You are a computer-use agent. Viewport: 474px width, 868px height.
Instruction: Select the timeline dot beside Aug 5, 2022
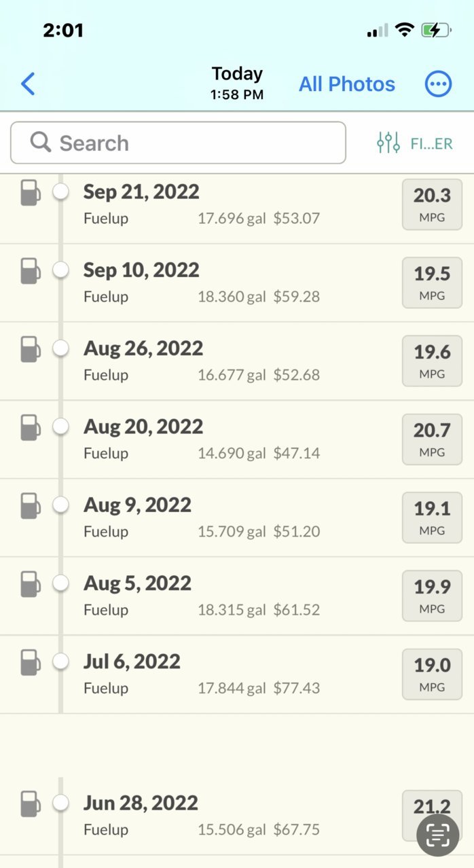[x=61, y=583]
